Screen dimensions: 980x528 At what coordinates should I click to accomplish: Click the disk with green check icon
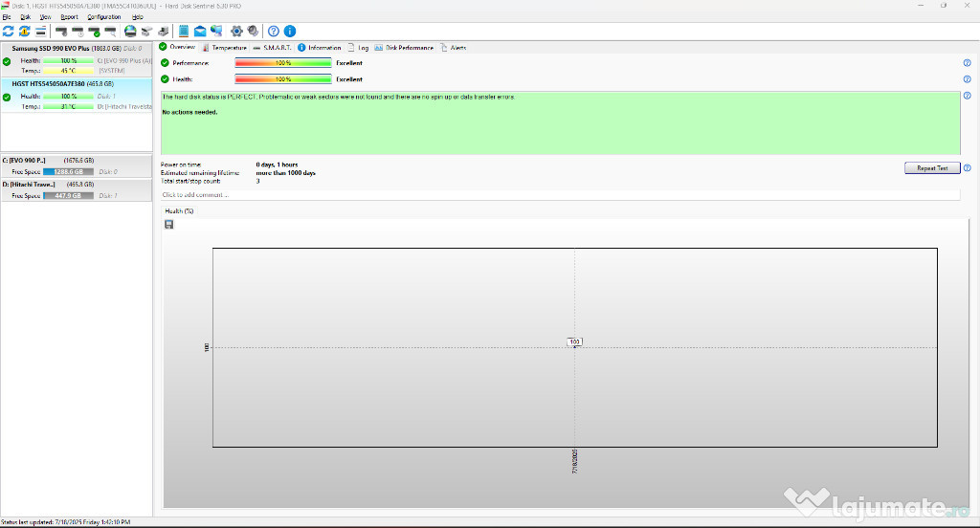tap(94, 32)
